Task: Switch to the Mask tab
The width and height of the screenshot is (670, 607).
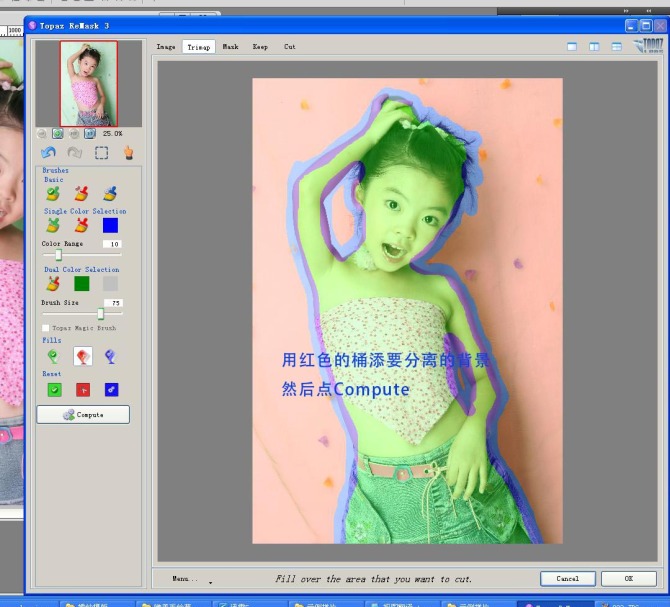Action: click(x=230, y=47)
